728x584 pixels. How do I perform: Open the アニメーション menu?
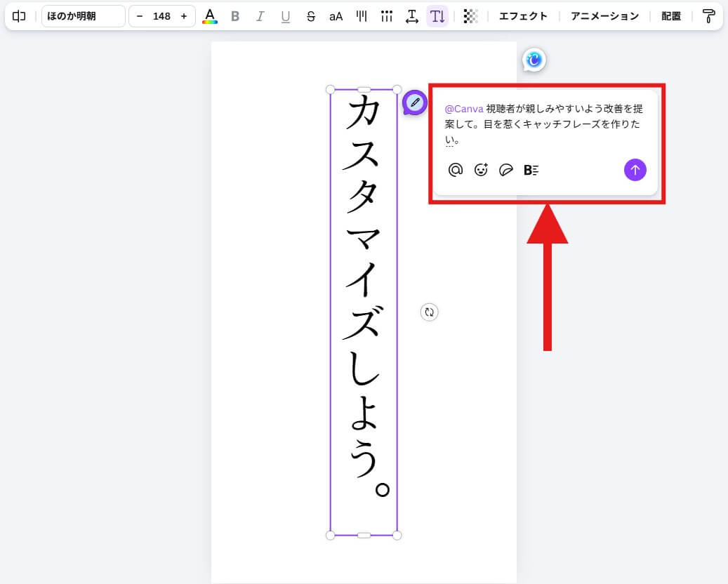pos(604,16)
